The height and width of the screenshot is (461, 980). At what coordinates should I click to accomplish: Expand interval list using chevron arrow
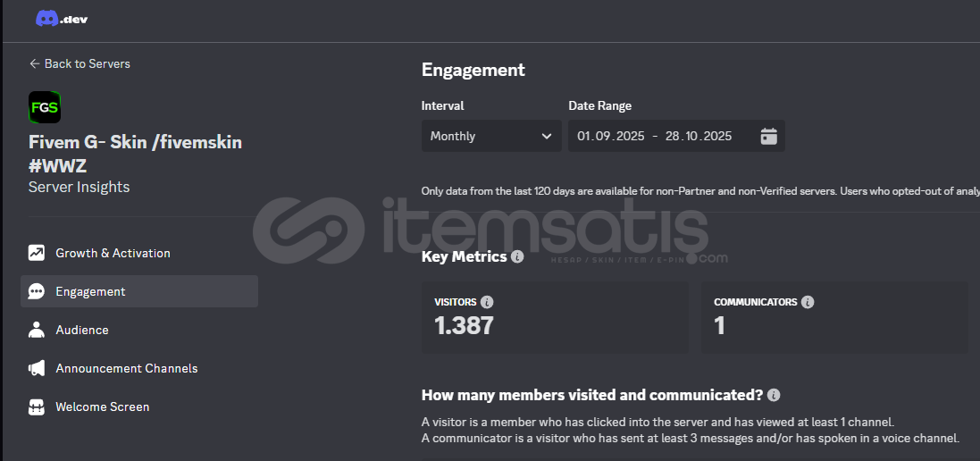(547, 136)
